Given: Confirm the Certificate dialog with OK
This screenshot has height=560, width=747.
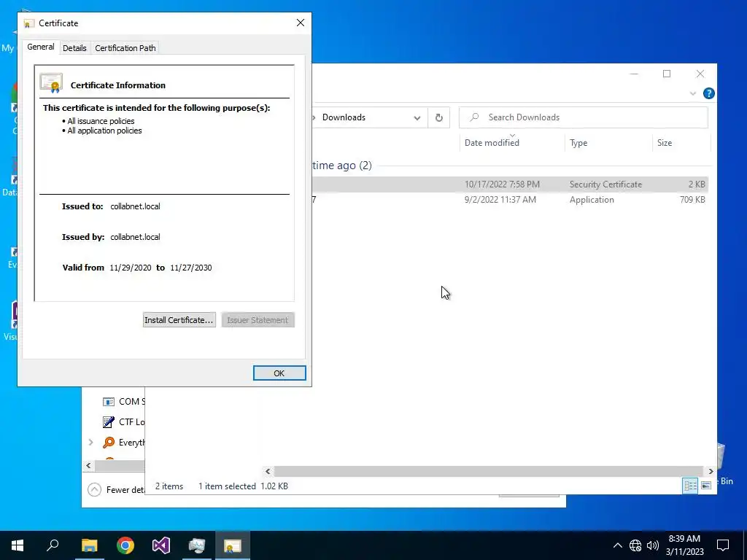Looking at the screenshot, I should 279,373.
